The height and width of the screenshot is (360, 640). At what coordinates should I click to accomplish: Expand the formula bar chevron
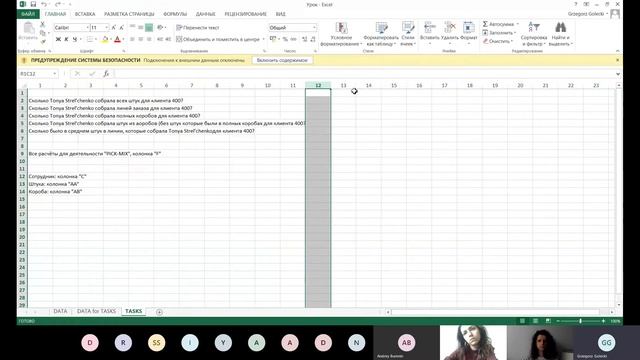coord(618,74)
